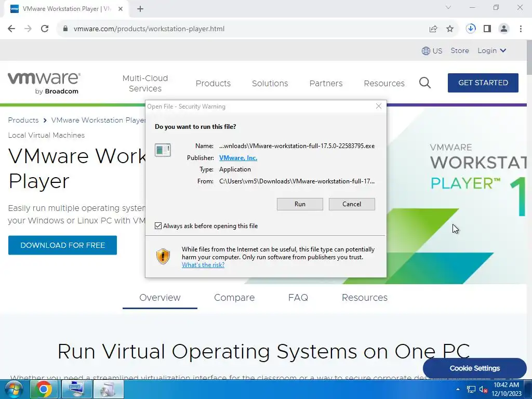Screen dimensions: 532x399
Task: Open the Partners navigation menu
Action: pyautogui.click(x=326, y=83)
